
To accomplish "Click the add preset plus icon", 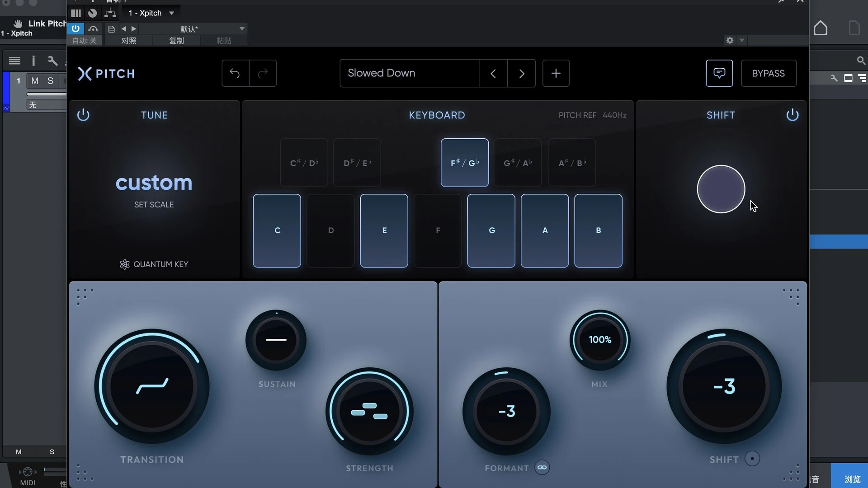I will [x=556, y=73].
